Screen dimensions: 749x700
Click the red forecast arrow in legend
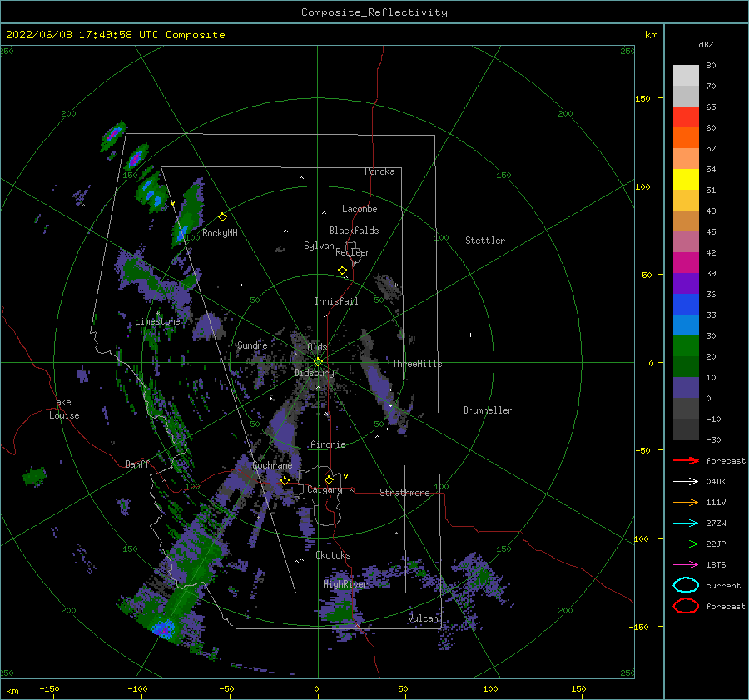686,460
